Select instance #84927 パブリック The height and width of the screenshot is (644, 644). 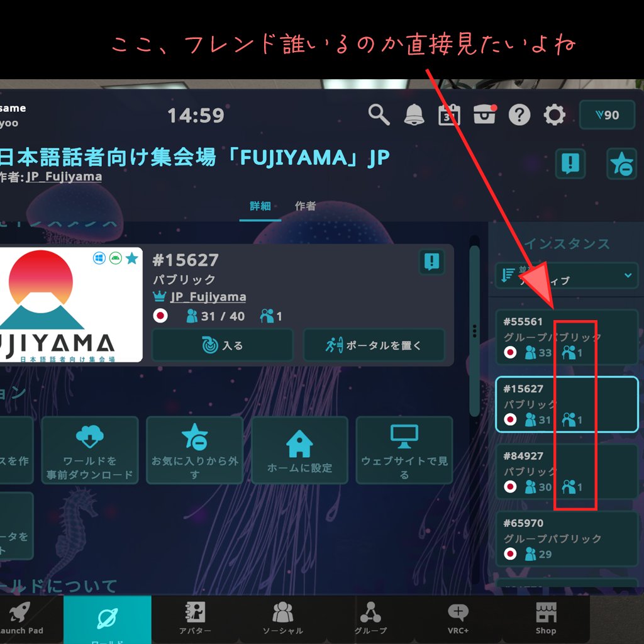567,472
